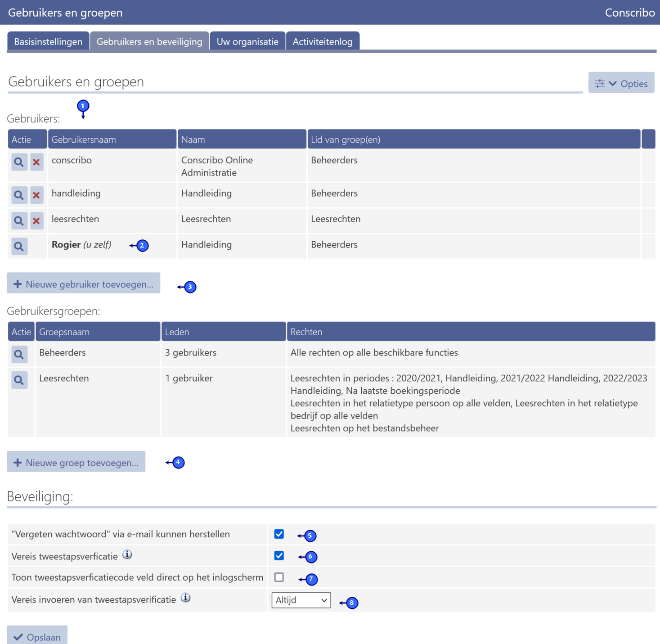Click Nieuwe groep toevoegen button
The height and width of the screenshot is (644, 660).
click(76, 463)
